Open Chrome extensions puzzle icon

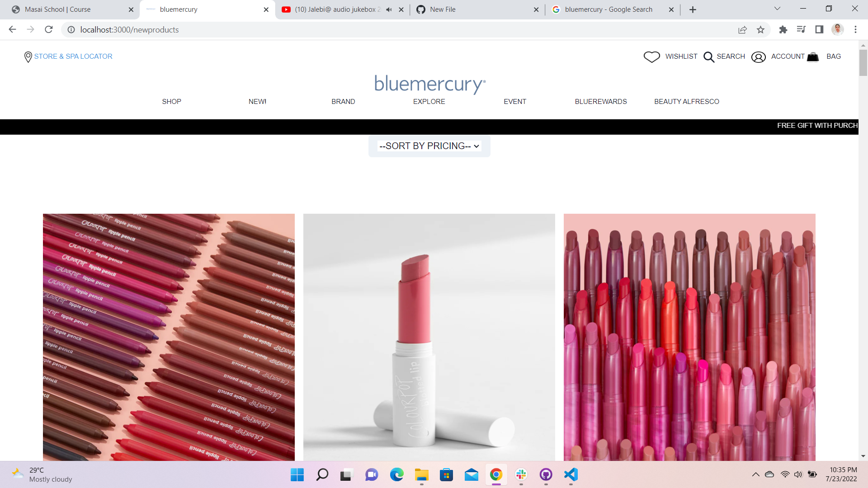click(x=783, y=30)
